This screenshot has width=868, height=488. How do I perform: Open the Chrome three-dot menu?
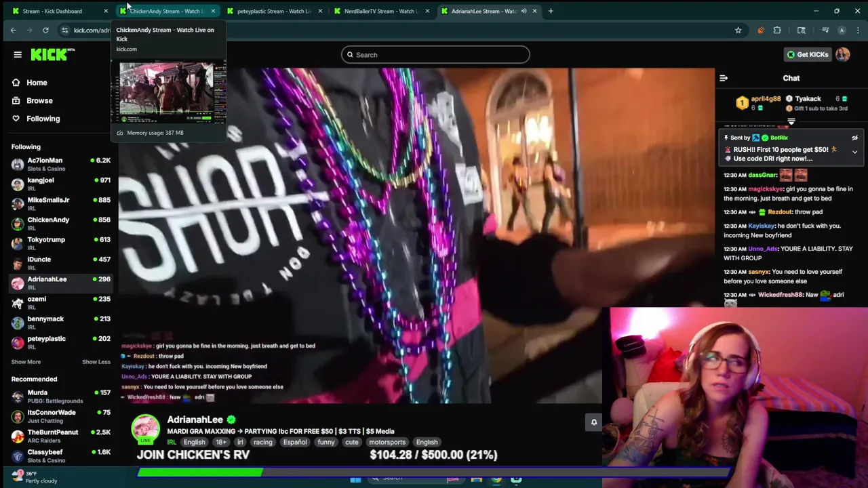pyautogui.click(x=857, y=30)
